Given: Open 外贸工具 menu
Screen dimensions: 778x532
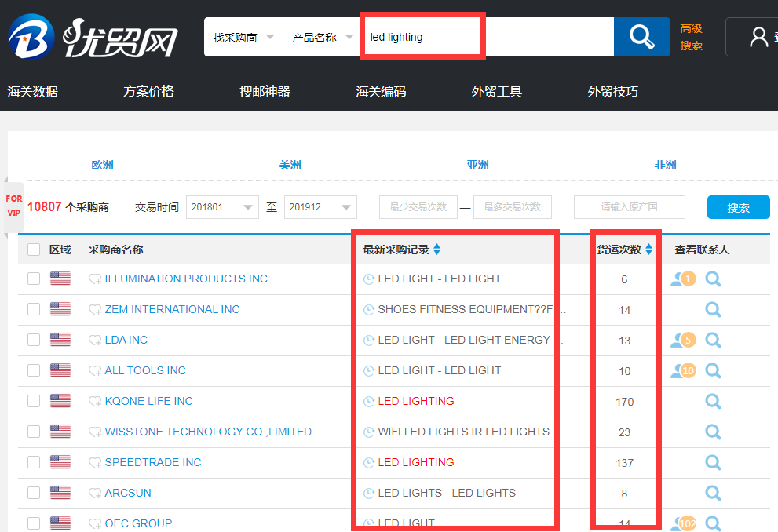Looking at the screenshot, I should (x=497, y=92).
